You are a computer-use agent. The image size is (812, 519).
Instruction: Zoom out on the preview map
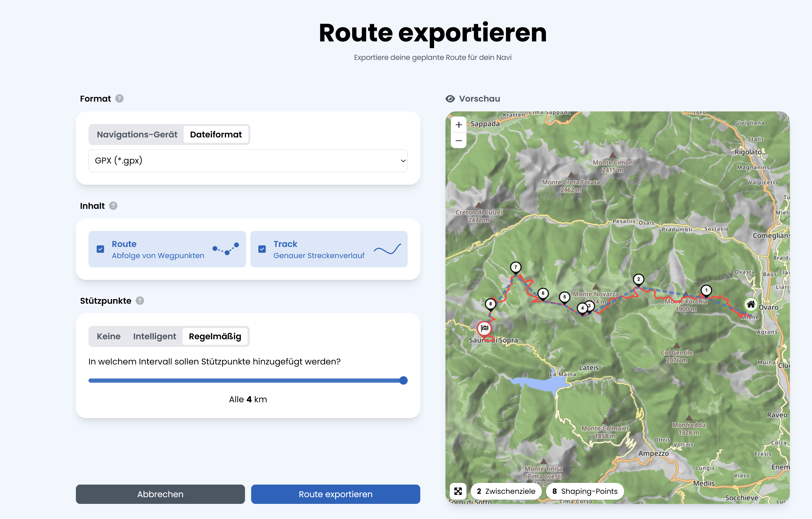pos(459,140)
